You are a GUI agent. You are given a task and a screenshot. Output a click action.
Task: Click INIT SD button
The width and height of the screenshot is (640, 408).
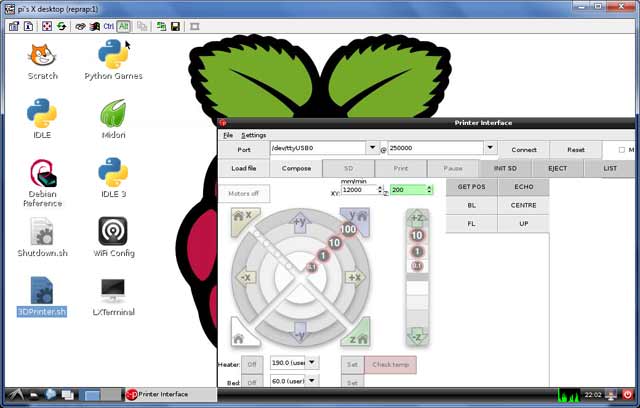[505, 168]
